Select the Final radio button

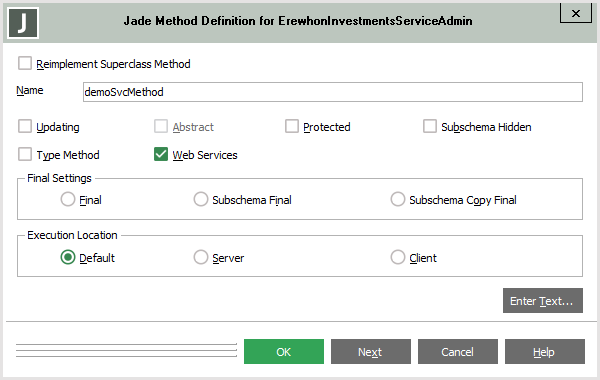pos(68,199)
